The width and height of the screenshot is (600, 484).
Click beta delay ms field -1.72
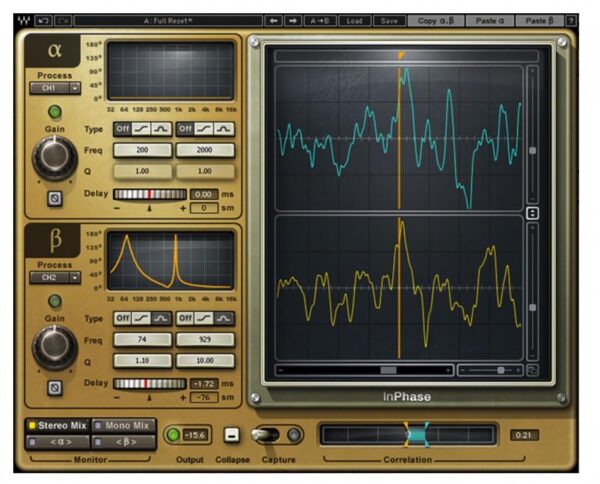(x=204, y=383)
